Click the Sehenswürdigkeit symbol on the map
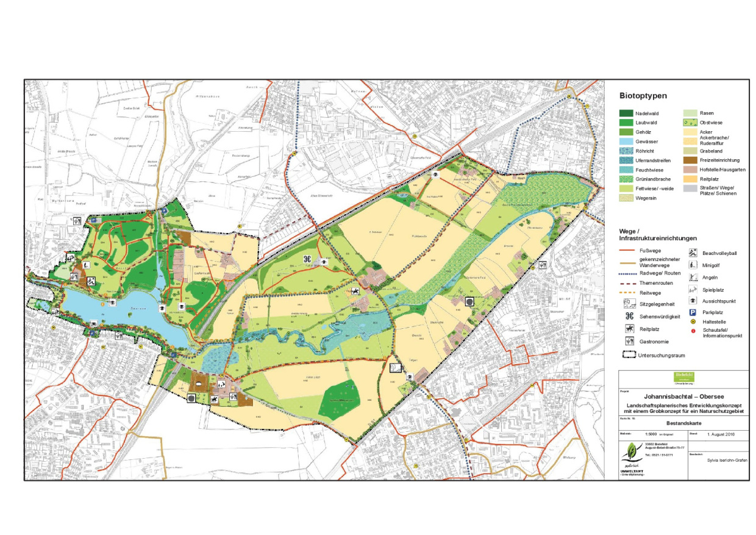756x535 pixels. [308, 260]
